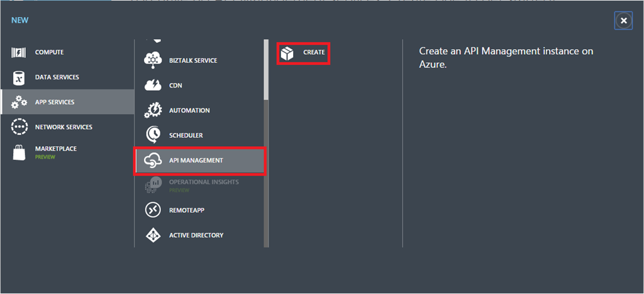Open the DATA SERVICES category
Screen dimensions: 644x294
click(x=57, y=77)
